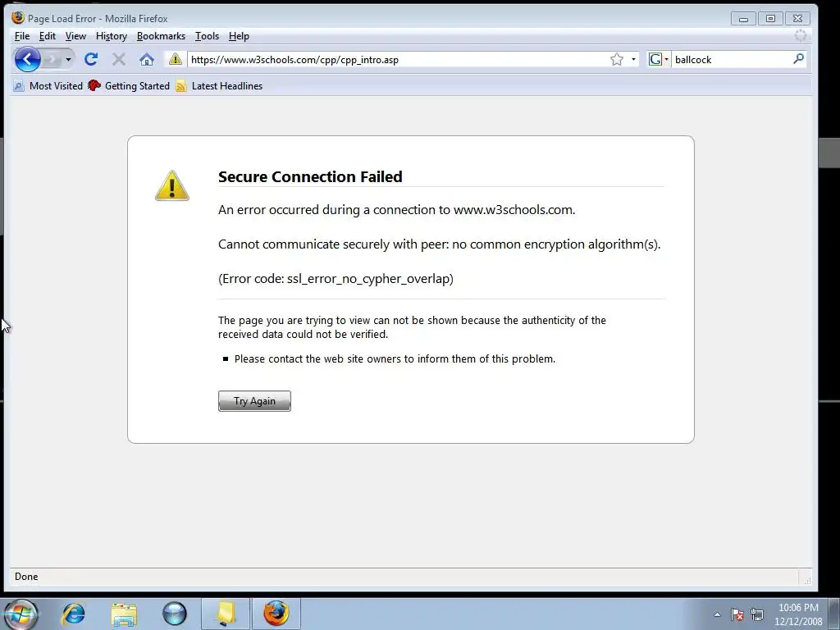Click the loading throbber icon
The height and width of the screenshot is (630, 840).
pos(801,36)
